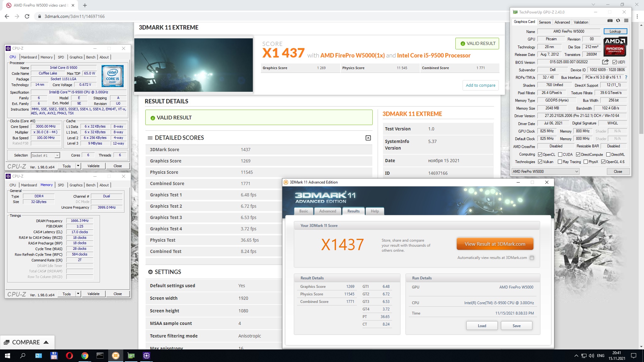Screen dimensions: 644x362
Task: Click the AMD Radeon Graphics logo in GPU-Z
Action: (615, 46)
